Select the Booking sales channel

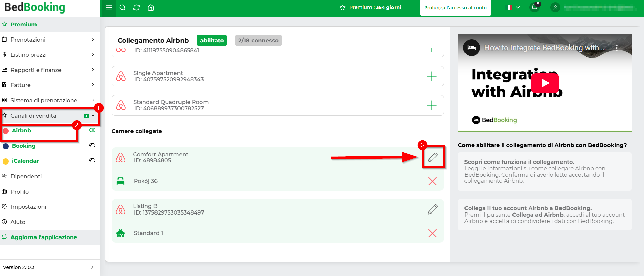tap(24, 146)
